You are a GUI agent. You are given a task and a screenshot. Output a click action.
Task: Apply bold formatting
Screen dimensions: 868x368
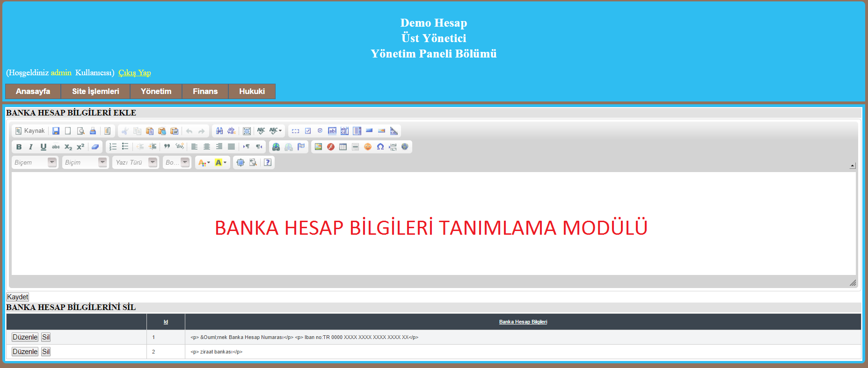point(19,147)
